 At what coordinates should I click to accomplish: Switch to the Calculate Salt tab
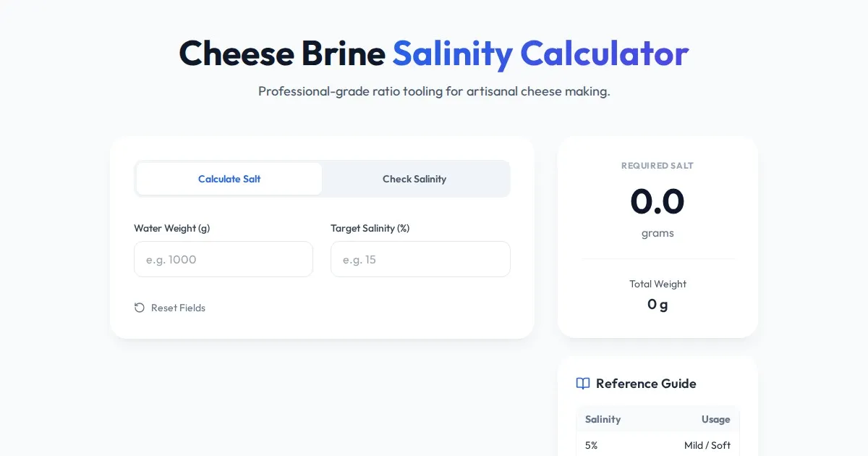(x=229, y=179)
